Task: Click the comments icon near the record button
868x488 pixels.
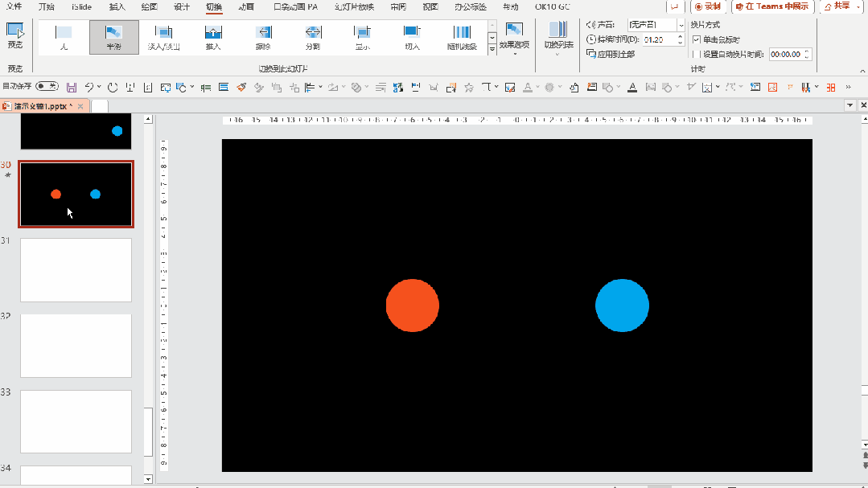Action: [x=675, y=6]
